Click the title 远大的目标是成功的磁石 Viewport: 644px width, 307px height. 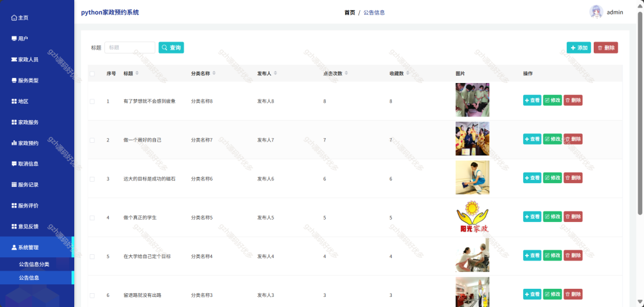pyautogui.click(x=150, y=179)
